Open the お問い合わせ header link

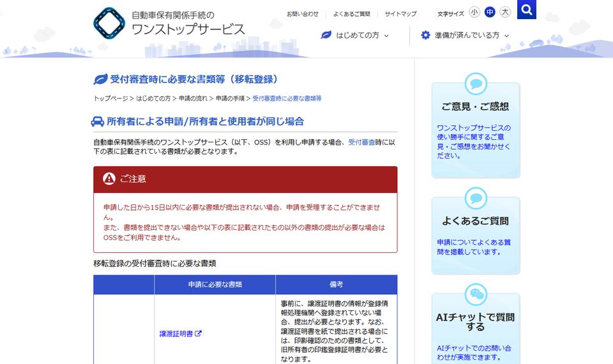303,14
